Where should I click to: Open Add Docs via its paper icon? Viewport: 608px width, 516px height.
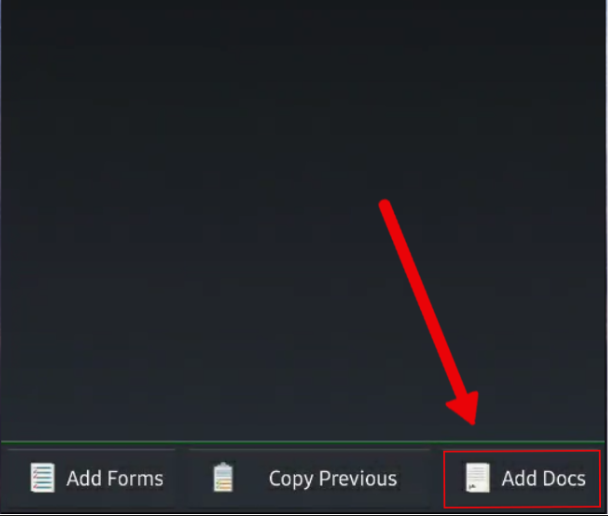point(477,478)
